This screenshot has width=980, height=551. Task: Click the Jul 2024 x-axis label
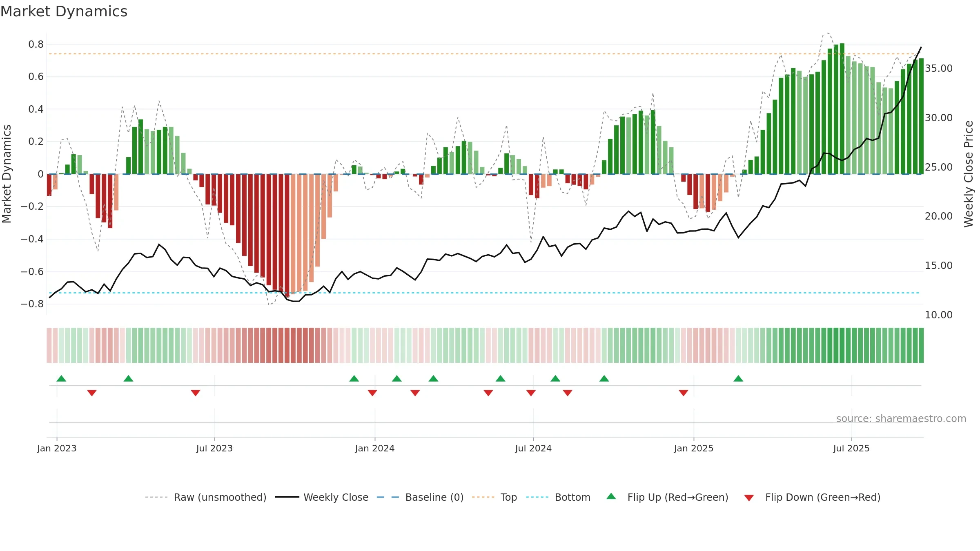533,448
